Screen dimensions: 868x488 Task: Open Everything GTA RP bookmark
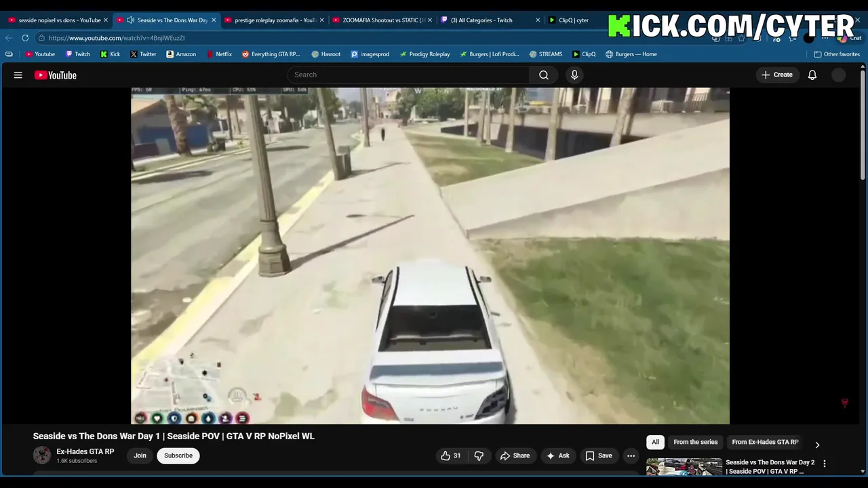[x=271, y=54]
